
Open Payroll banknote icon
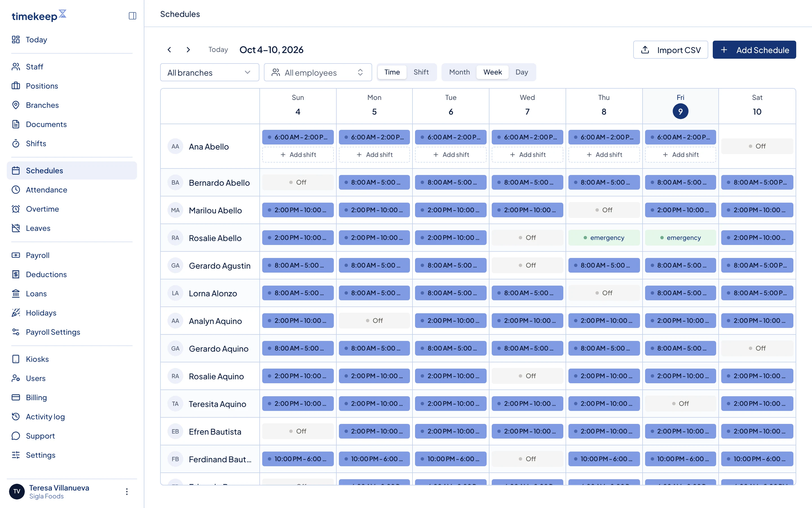pos(16,255)
